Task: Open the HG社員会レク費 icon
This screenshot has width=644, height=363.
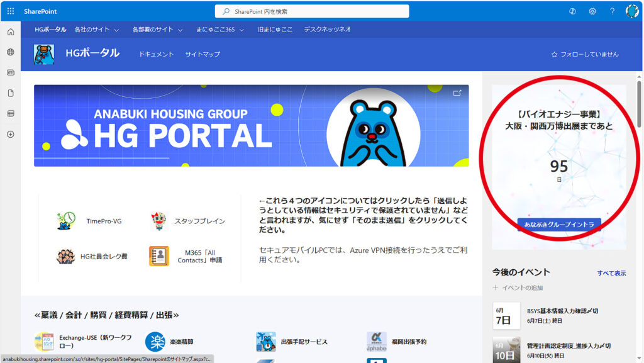Action: pyautogui.click(x=65, y=256)
